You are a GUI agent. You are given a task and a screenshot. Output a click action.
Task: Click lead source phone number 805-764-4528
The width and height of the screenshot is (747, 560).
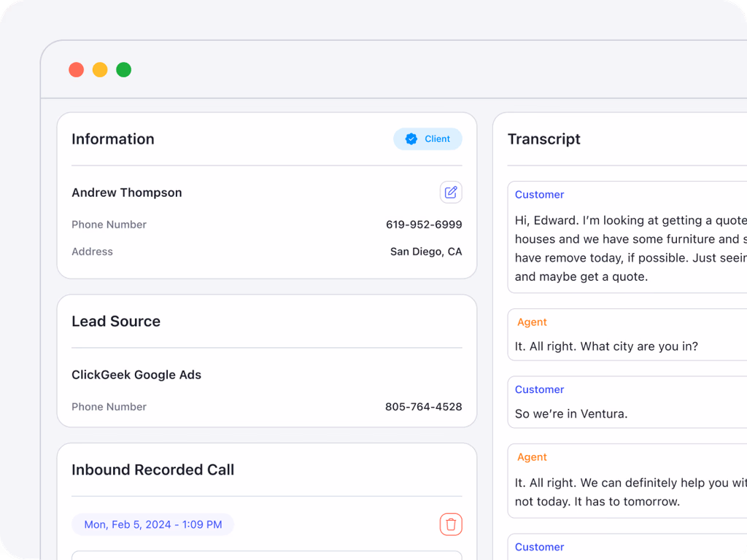423,407
